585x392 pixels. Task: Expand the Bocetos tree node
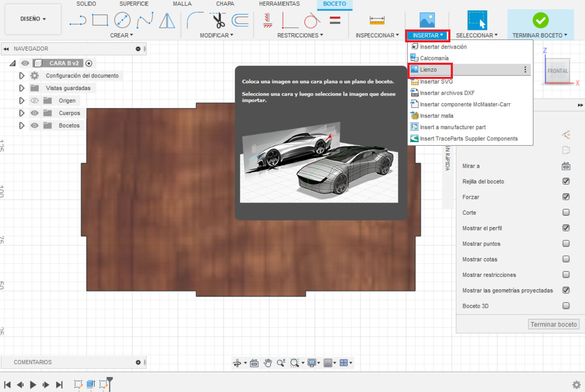click(x=22, y=125)
